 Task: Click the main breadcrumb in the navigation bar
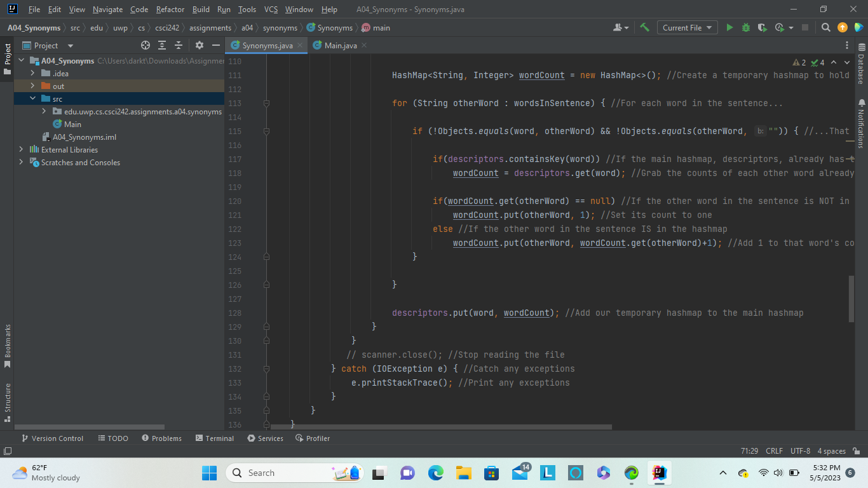(x=382, y=27)
